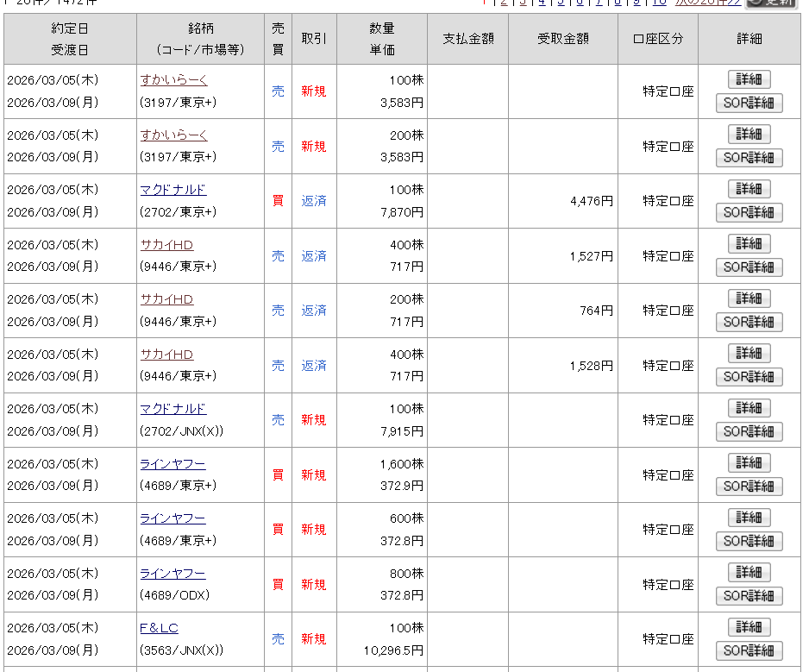
Task: Click SOR詳細 for マクドナルド 7,915円 sell order
Action: tap(749, 431)
